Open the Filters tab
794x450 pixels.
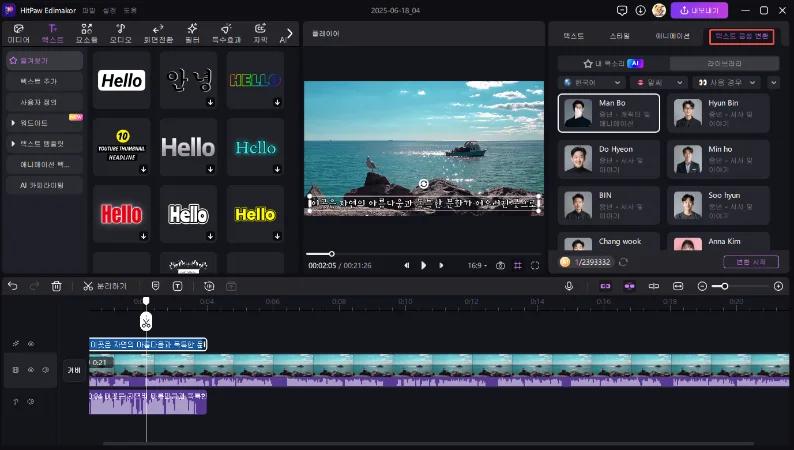click(x=192, y=33)
